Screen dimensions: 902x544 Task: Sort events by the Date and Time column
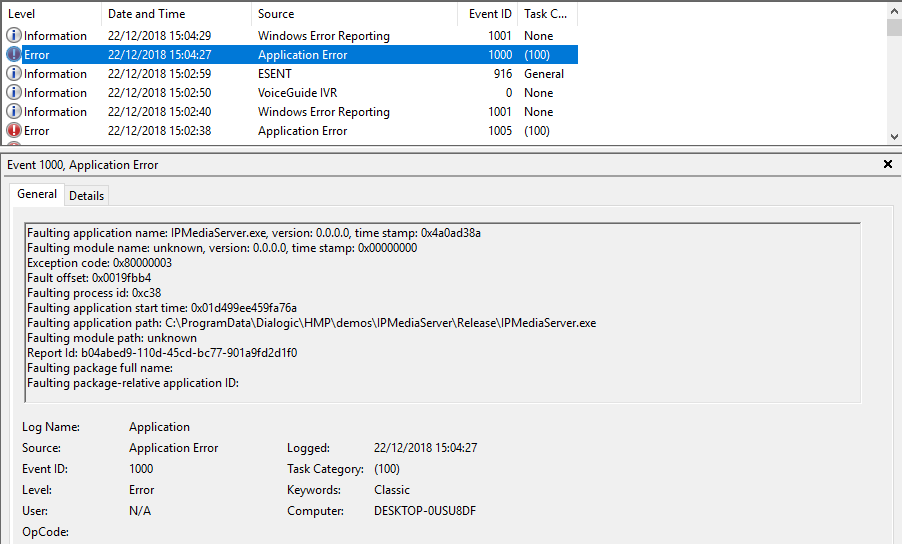(175, 14)
